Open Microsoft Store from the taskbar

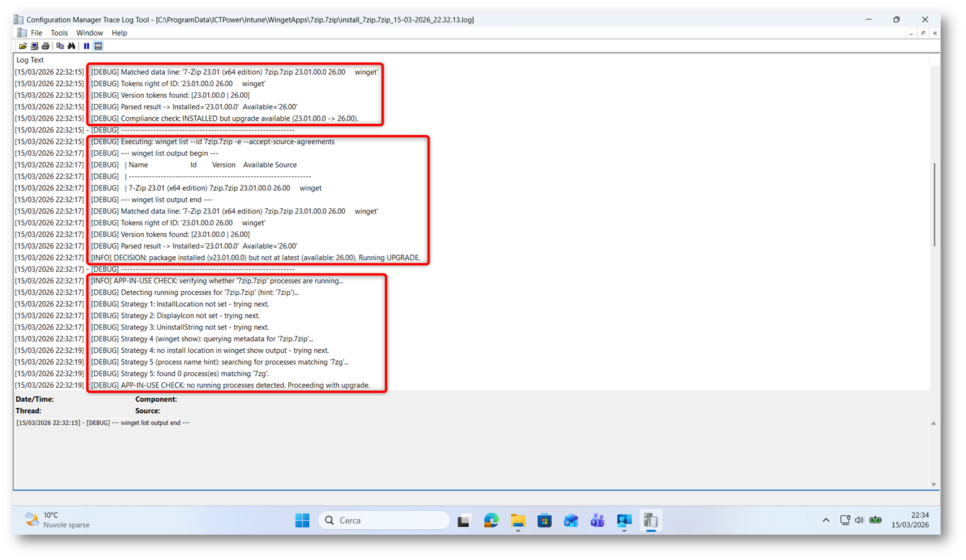pos(544,520)
